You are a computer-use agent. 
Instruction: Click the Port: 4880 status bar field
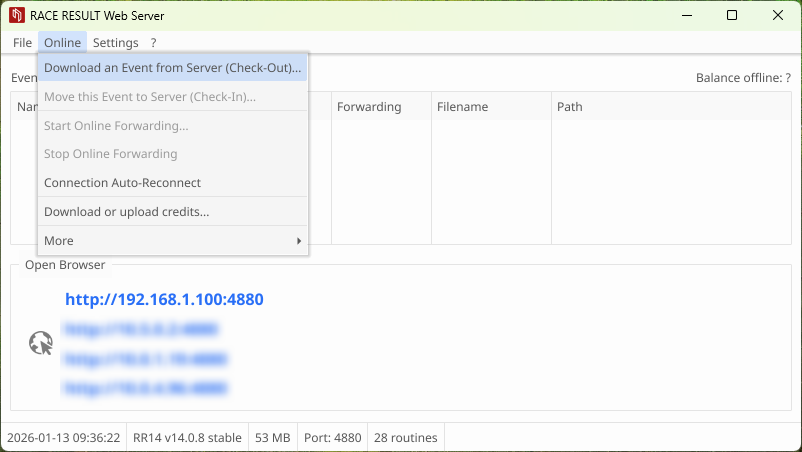(333, 438)
